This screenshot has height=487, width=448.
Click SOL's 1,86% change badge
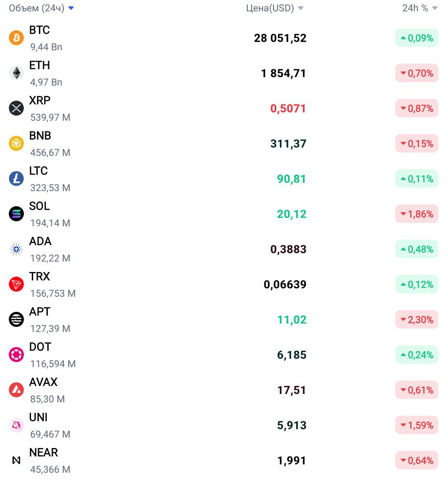click(x=417, y=214)
